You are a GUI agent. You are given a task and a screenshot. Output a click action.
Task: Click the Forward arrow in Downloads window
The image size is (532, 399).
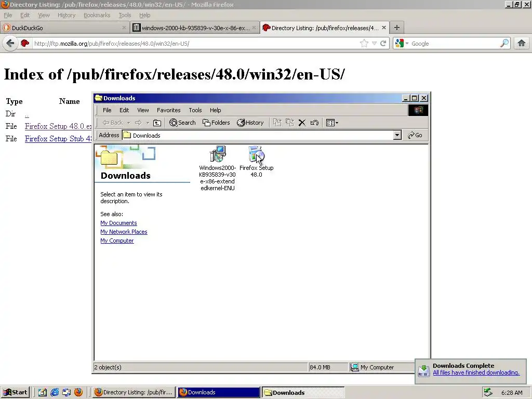click(138, 123)
